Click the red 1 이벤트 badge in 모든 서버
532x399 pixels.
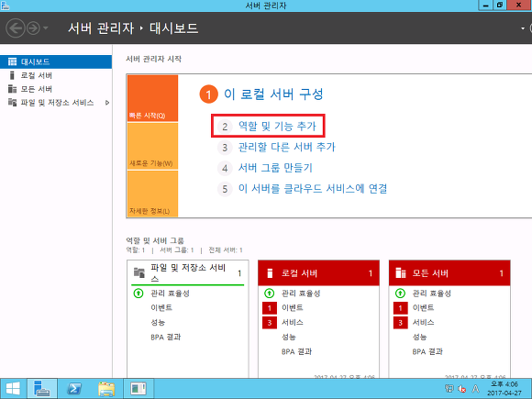pyautogui.click(x=400, y=307)
